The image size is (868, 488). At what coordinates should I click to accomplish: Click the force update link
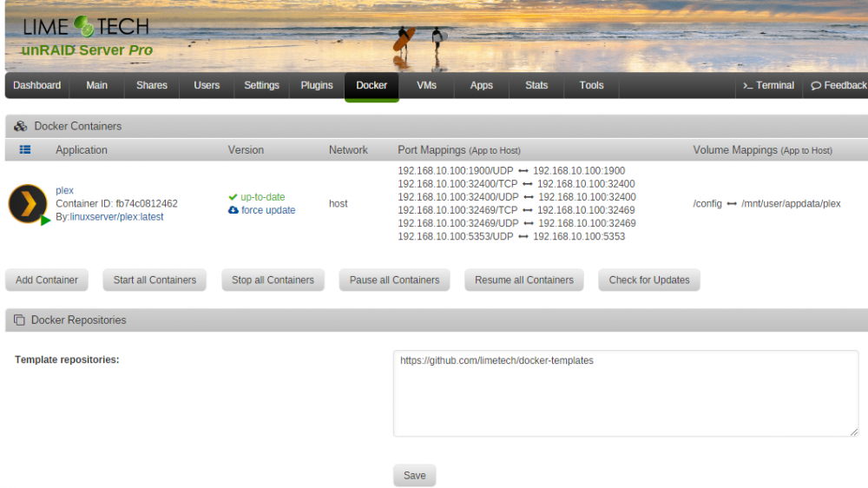point(268,210)
